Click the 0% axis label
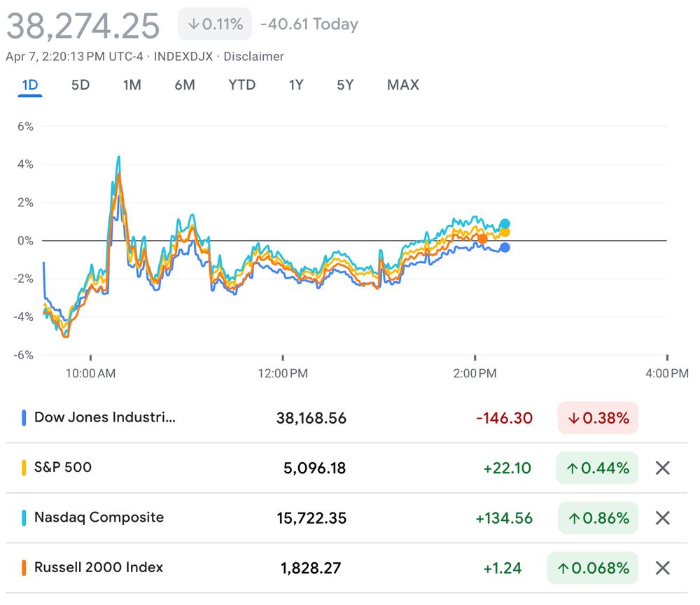This screenshot has width=700, height=605. (25, 241)
